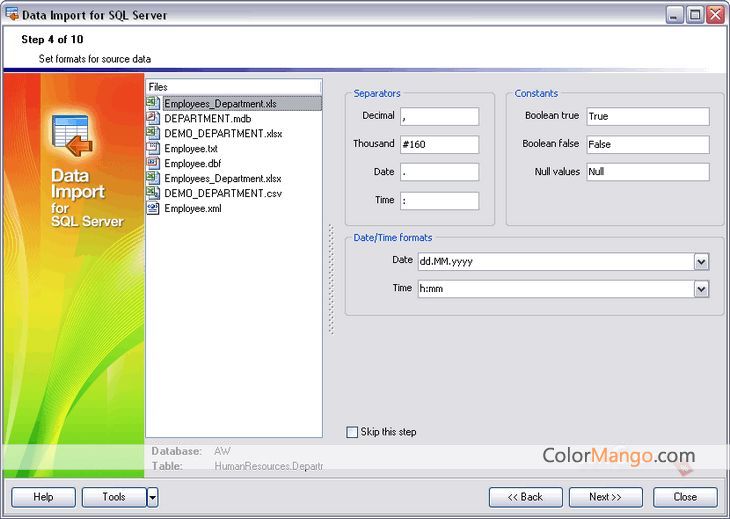Click the Boolean true field
Image resolution: width=730 pixels, height=519 pixels.
(x=648, y=116)
